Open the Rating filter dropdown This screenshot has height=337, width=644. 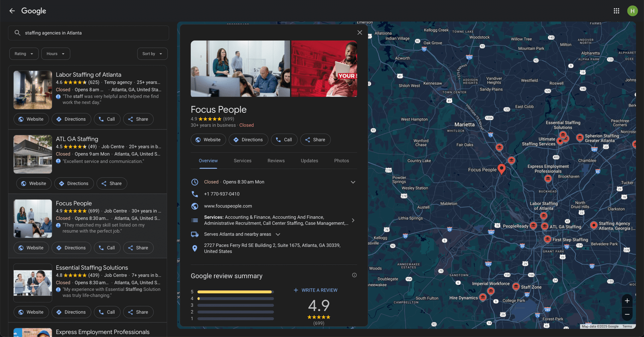click(24, 54)
